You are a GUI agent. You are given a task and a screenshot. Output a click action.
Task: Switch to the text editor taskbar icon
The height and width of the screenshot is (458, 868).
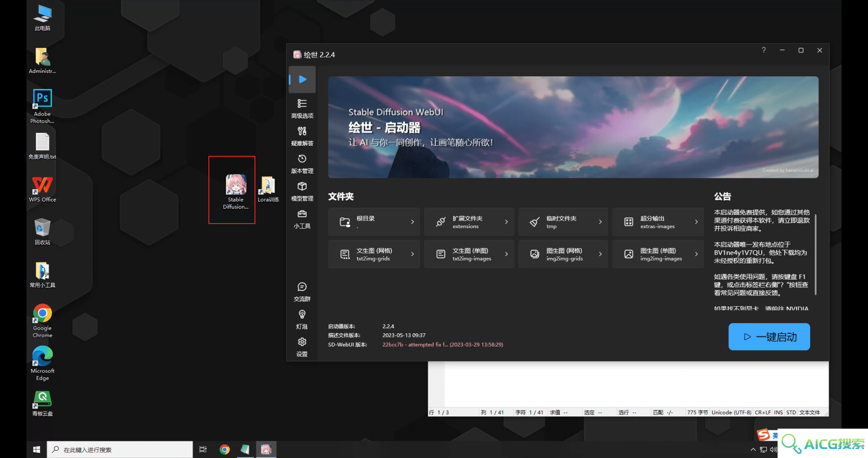(x=245, y=449)
